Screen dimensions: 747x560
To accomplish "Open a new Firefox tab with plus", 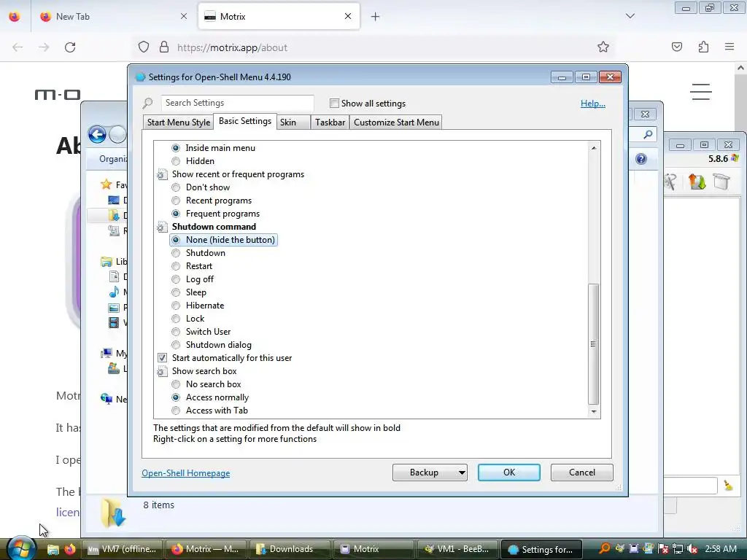I will click(x=376, y=17).
